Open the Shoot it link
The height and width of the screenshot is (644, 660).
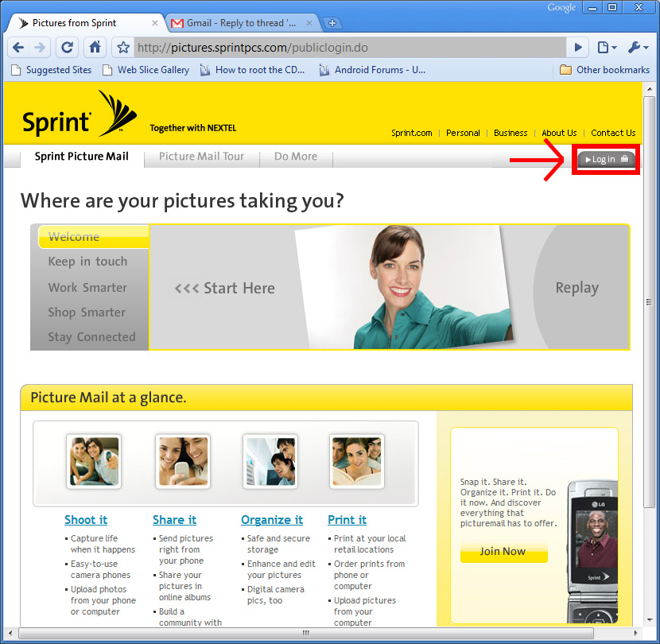click(86, 520)
